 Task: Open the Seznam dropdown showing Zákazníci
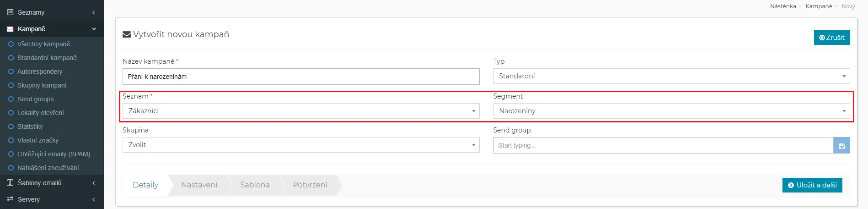pyautogui.click(x=300, y=111)
